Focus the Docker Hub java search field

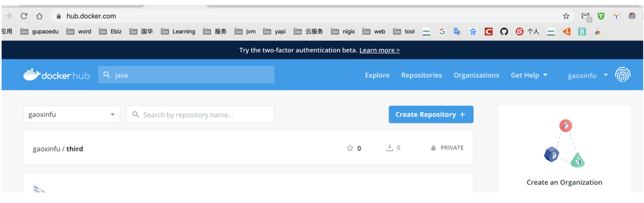(x=186, y=75)
